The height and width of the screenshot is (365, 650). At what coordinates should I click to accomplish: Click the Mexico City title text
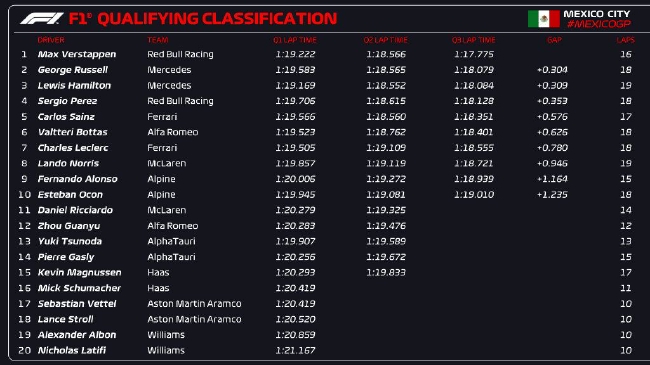click(597, 14)
